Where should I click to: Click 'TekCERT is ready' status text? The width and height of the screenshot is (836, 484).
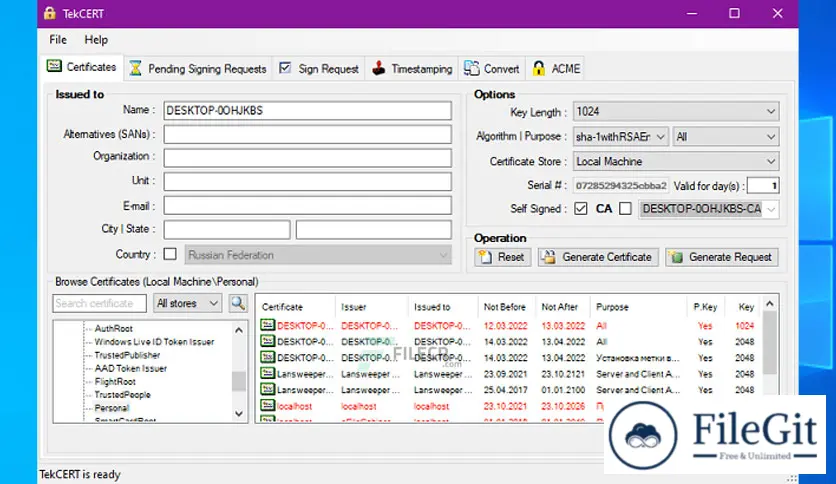[80, 474]
